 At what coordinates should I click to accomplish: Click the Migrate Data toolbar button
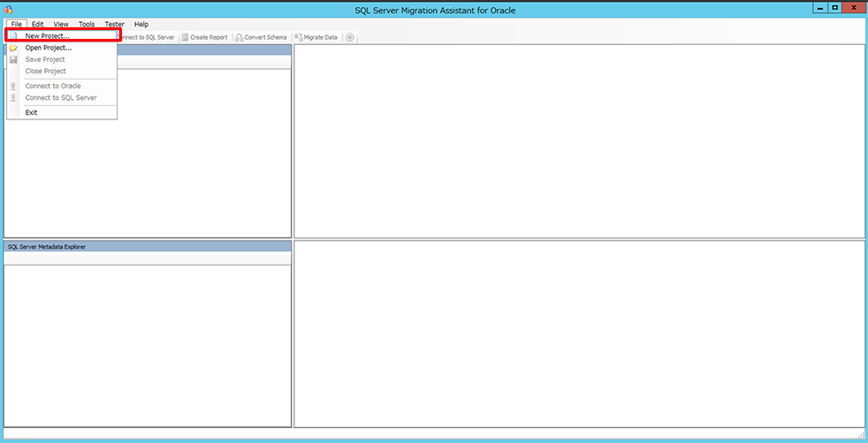(316, 37)
